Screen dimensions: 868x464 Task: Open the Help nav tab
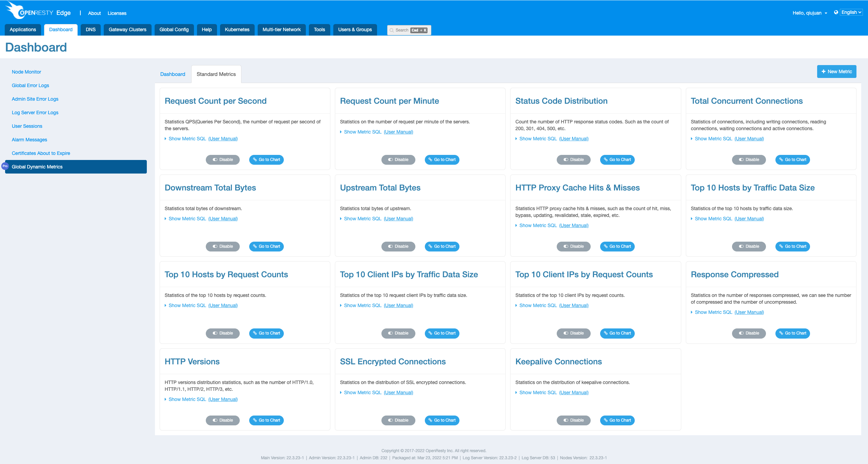point(206,30)
